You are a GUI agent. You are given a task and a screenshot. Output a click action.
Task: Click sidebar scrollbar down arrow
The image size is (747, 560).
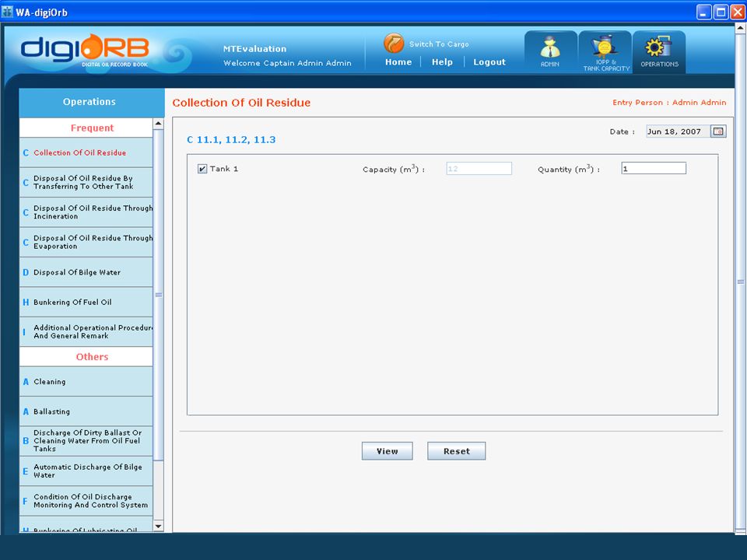point(159,527)
